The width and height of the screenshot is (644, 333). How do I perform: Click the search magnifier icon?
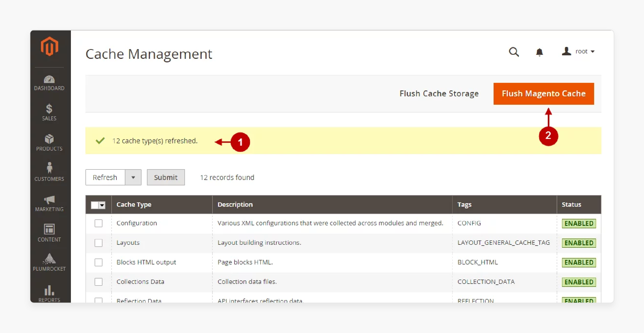[514, 52]
